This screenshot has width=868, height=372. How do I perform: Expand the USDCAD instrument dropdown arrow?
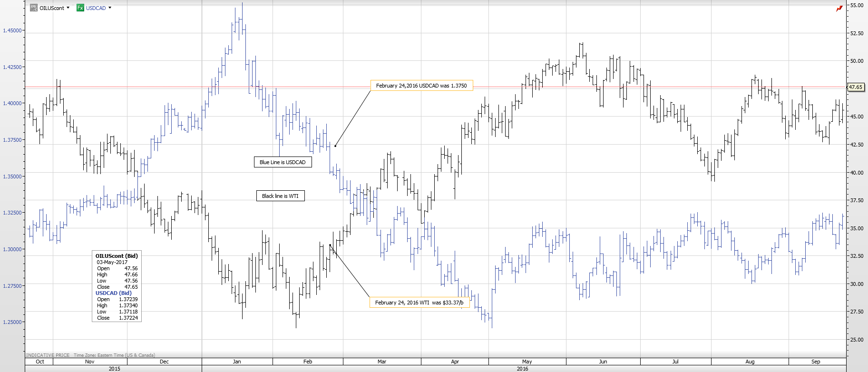click(x=110, y=8)
